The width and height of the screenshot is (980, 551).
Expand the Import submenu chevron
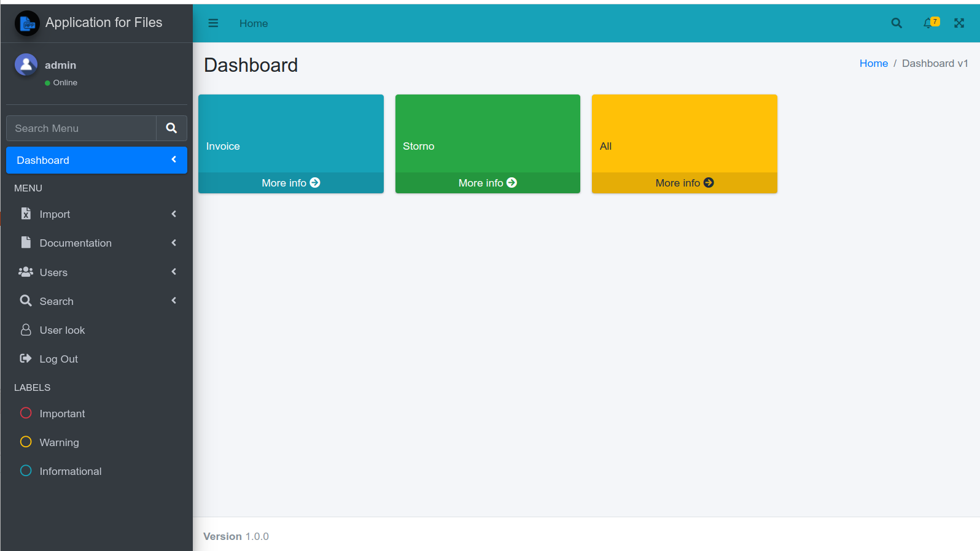(x=174, y=214)
